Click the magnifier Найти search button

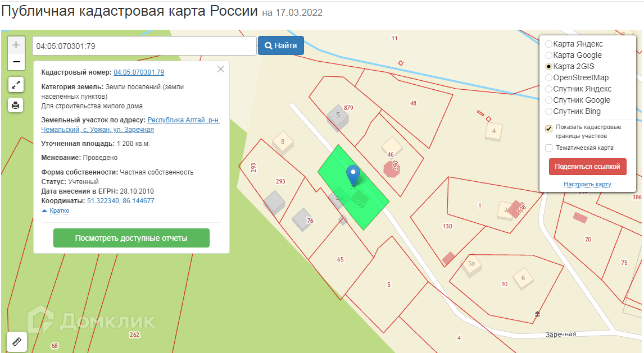pos(281,45)
